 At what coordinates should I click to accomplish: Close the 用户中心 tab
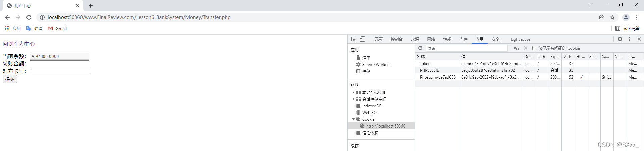tap(78, 6)
